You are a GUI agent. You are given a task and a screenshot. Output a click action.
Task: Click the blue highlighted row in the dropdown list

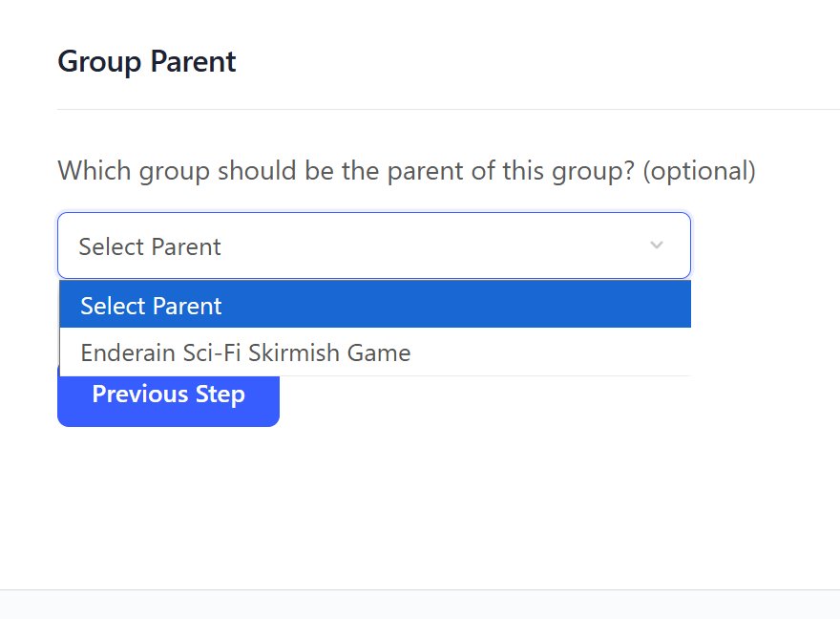click(x=374, y=306)
